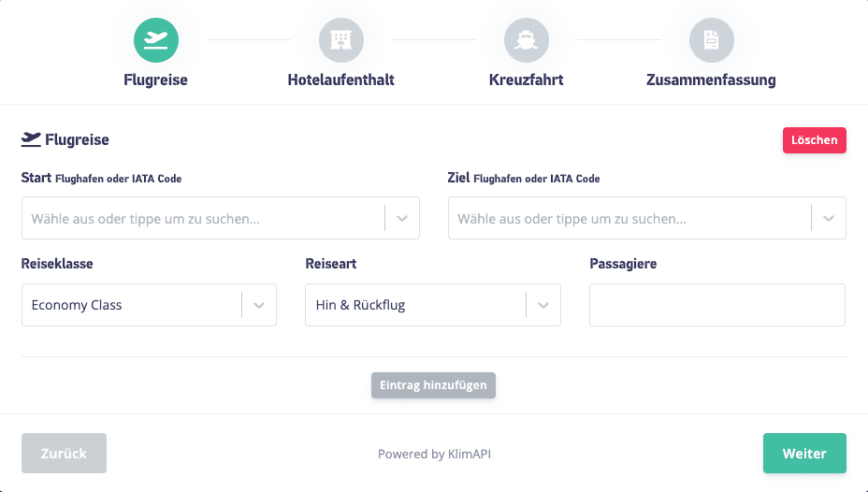
Task: Click the Zurück button
Action: click(x=64, y=454)
